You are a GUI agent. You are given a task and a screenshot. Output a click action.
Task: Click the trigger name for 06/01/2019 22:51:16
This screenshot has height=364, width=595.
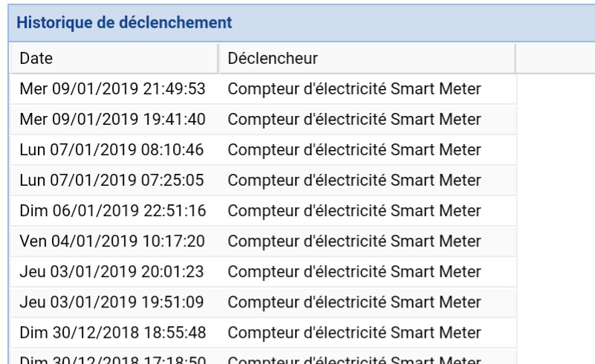pyautogui.click(x=354, y=211)
